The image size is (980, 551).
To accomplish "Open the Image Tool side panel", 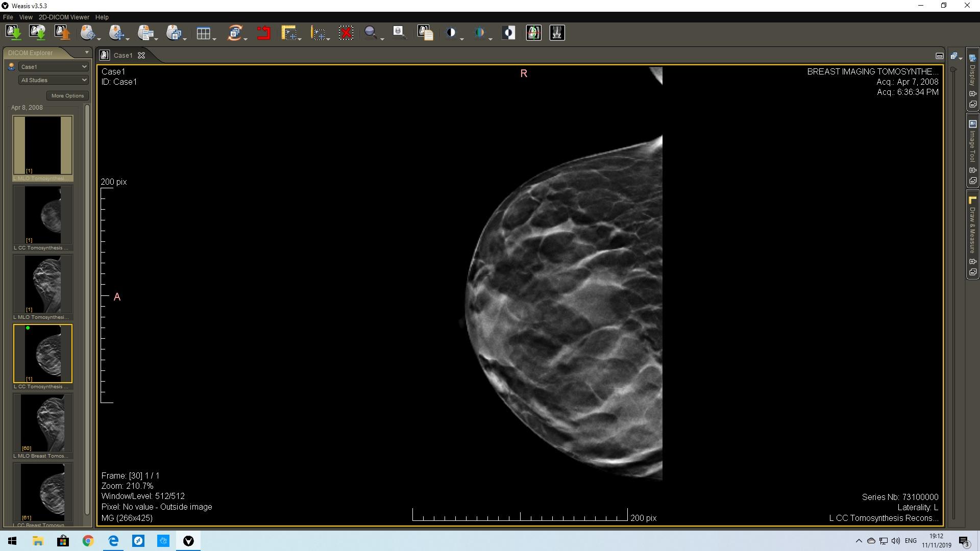I will click(972, 146).
